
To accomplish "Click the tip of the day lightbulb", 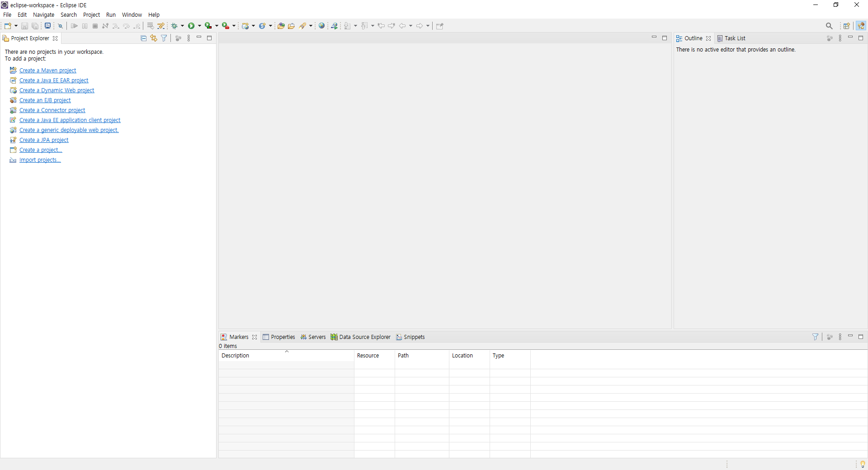I will pyautogui.click(x=863, y=464).
